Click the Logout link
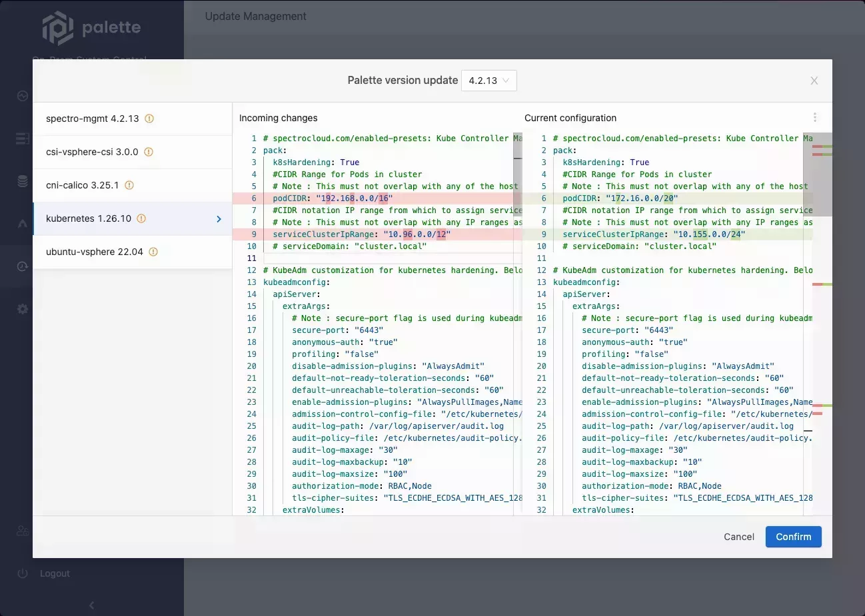 [x=55, y=573]
